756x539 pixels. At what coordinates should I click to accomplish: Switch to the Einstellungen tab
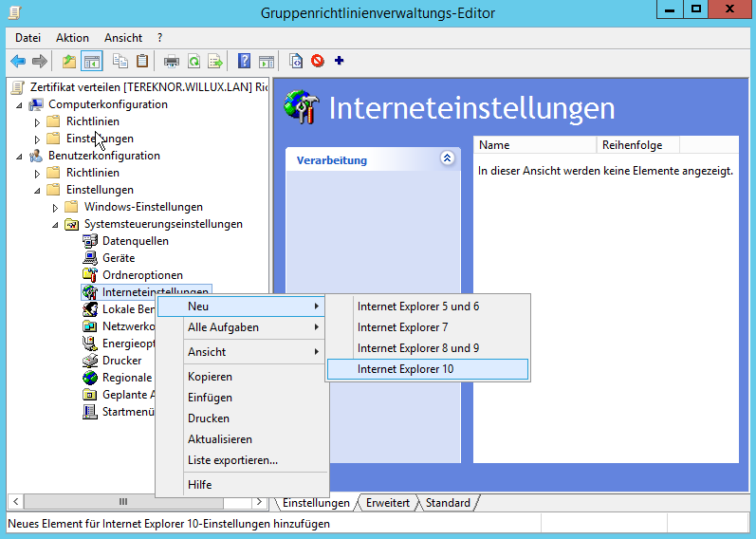[316, 503]
